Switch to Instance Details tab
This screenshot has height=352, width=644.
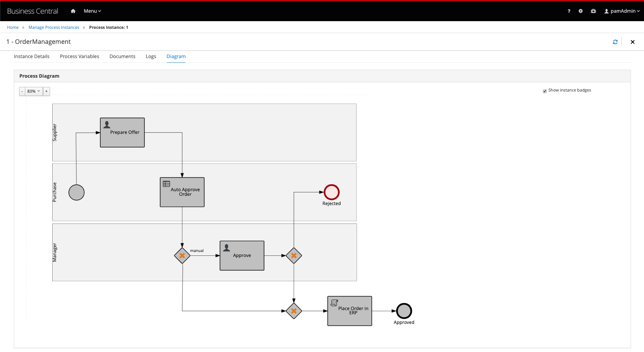coord(32,56)
